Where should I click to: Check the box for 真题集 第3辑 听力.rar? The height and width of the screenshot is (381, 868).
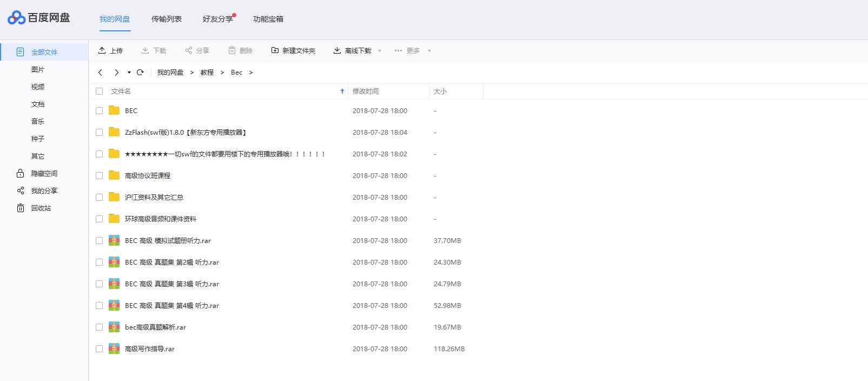(x=99, y=284)
